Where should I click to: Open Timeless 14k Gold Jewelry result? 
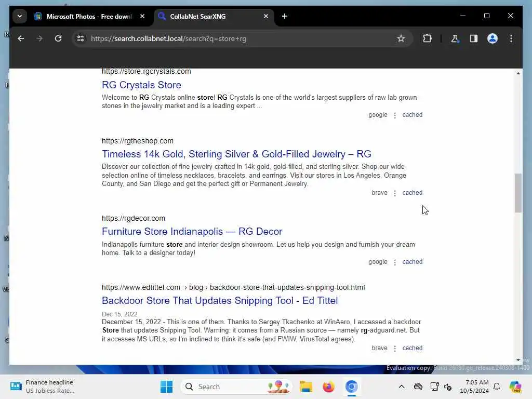pyautogui.click(x=236, y=154)
